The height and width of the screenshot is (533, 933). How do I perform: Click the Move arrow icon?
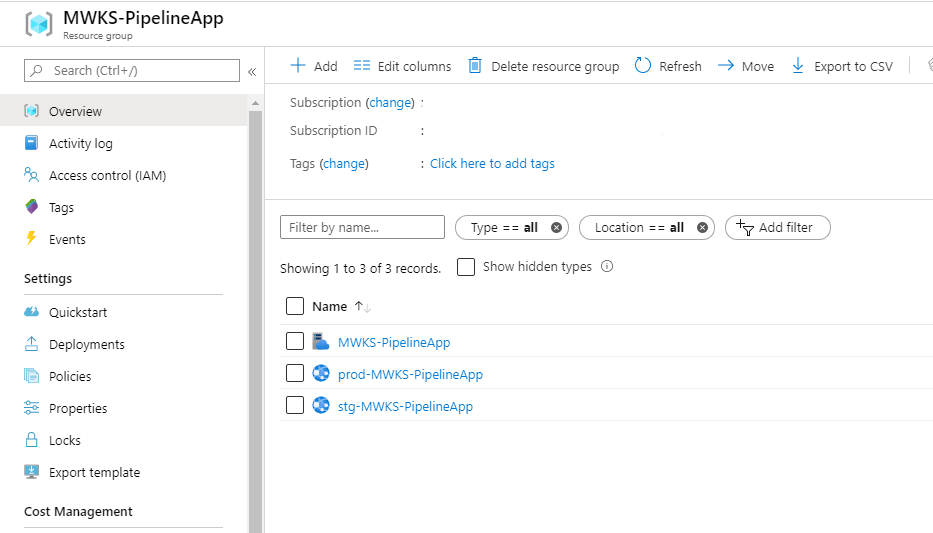click(x=726, y=66)
